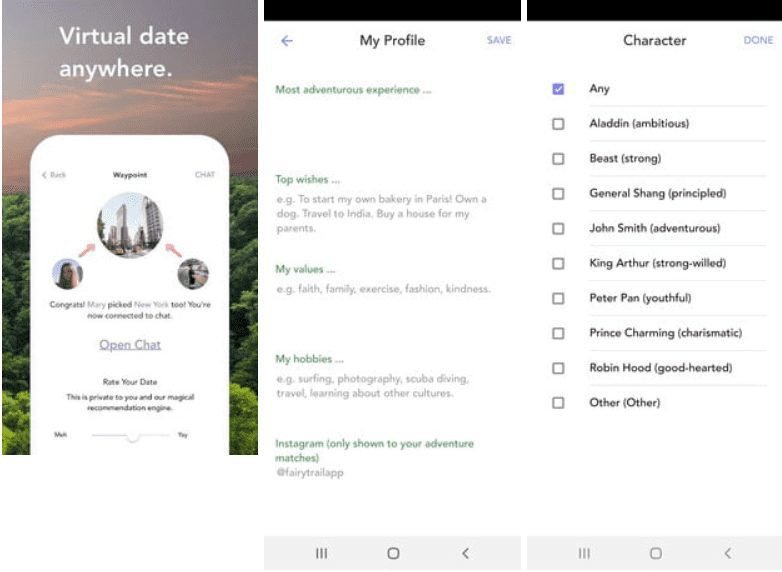Enable the Peter Pan (youthful) checkbox
This screenshot has width=782, height=572.
(558, 298)
